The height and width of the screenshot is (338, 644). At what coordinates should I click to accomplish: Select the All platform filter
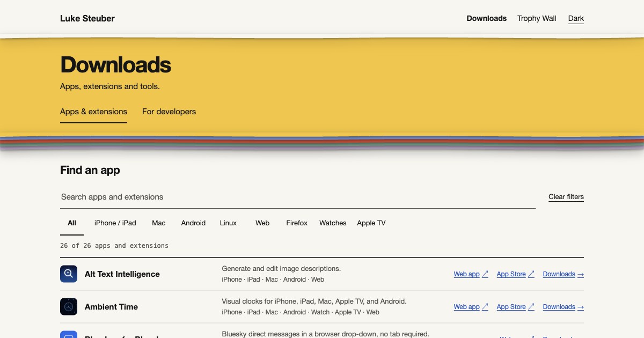(x=72, y=223)
